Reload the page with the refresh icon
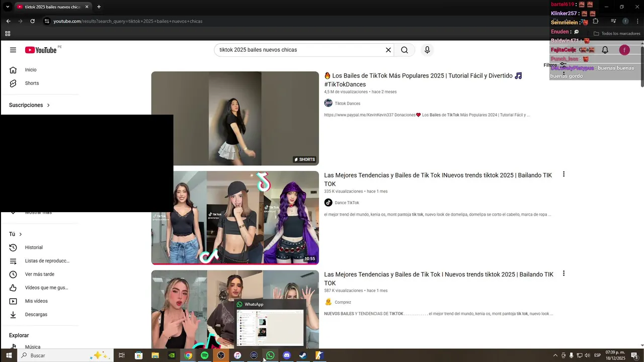This screenshot has width=644, height=362. [33, 21]
